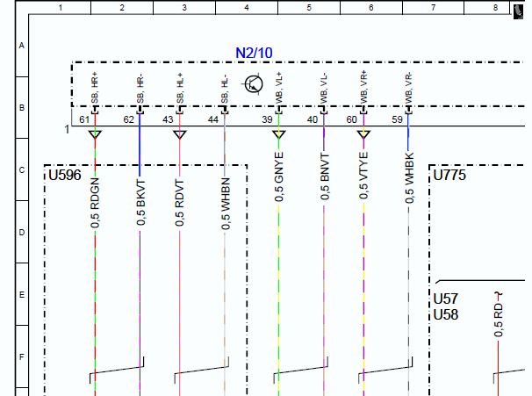The width and height of the screenshot is (532, 396).
Task: Click connector number 1 label
Action: [x=67, y=129]
